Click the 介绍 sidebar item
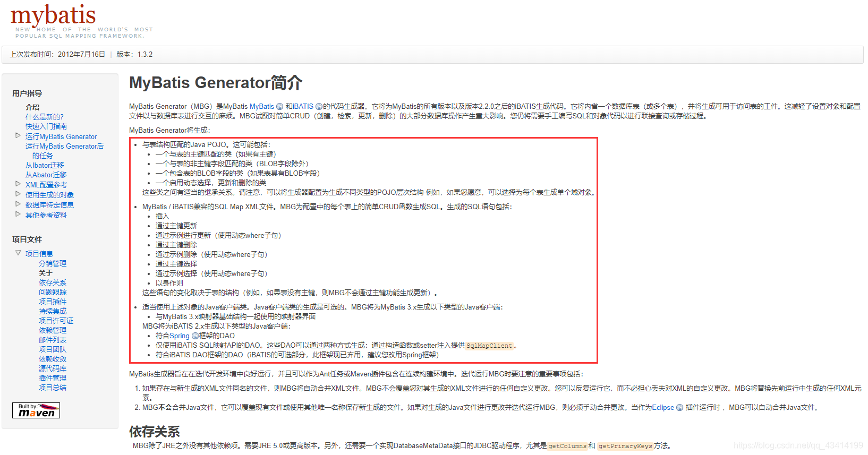Image resolution: width=868 pixels, height=455 pixels. pyautogui.click(x=32, y=107)
